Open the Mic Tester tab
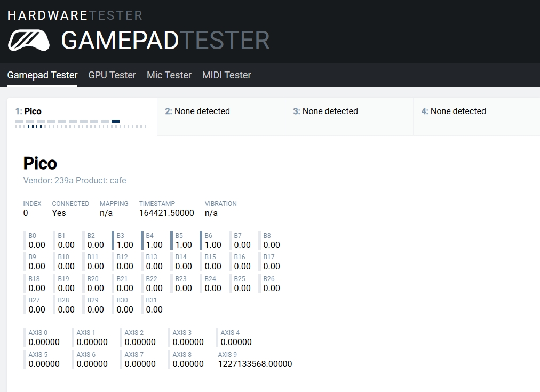 coord(169,75)
